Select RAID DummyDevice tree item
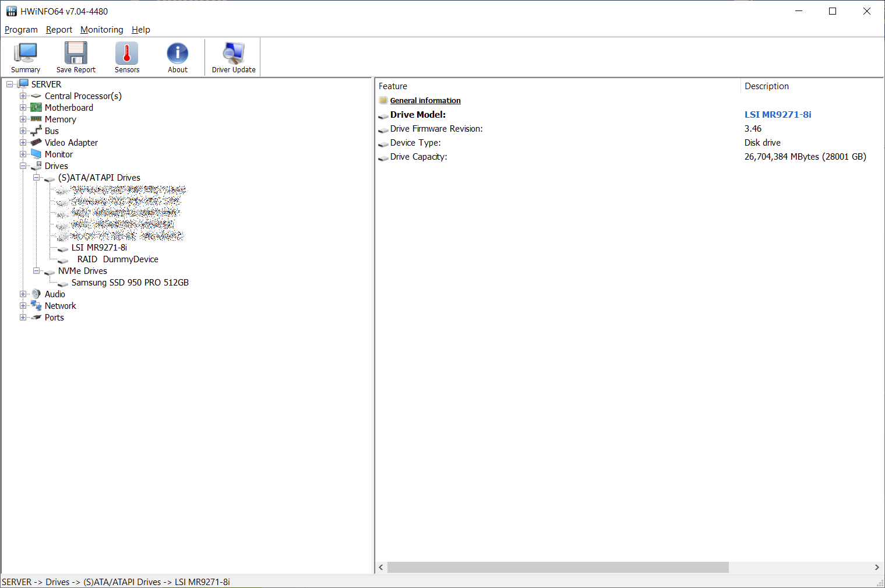This screenshot has height=588, width=885. tap(118, 259)
